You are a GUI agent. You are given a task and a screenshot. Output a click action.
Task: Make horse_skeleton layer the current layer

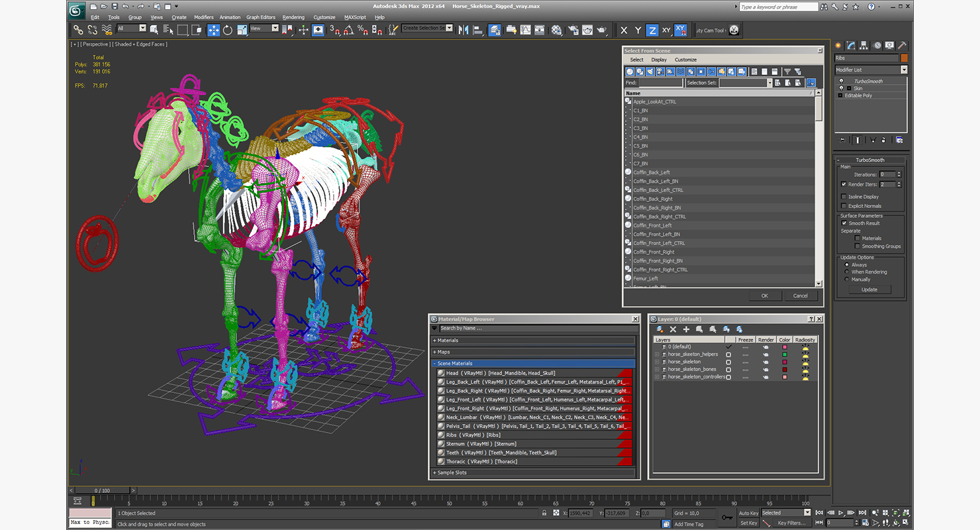[x=728, y=362]
